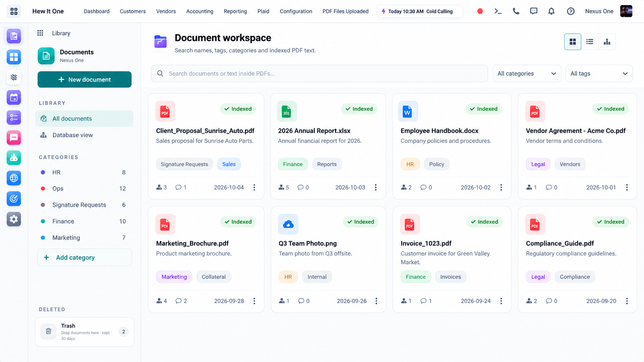The image size is (644, 362).
Task: Open the Reporting menu
Action: 235,11
